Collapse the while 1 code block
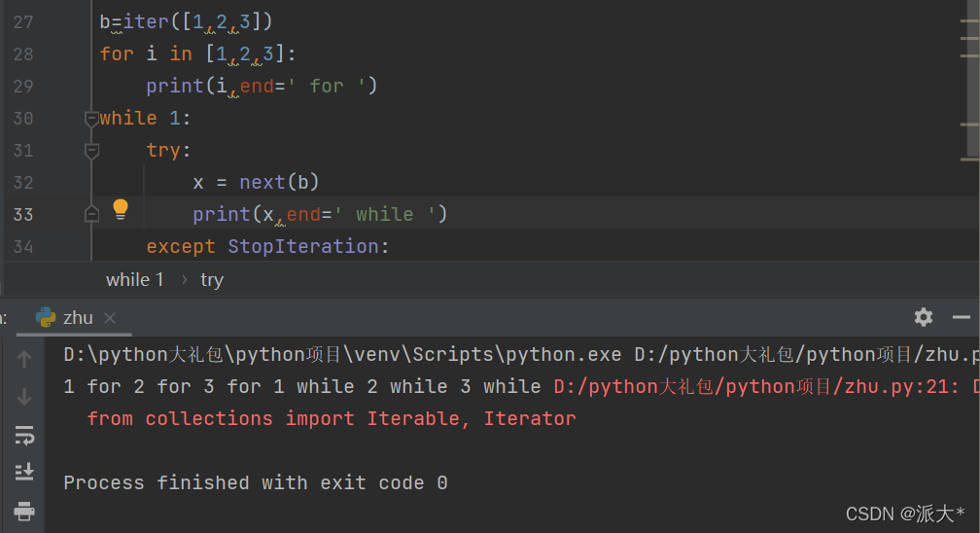980x533 pixels. coord(91,118)
